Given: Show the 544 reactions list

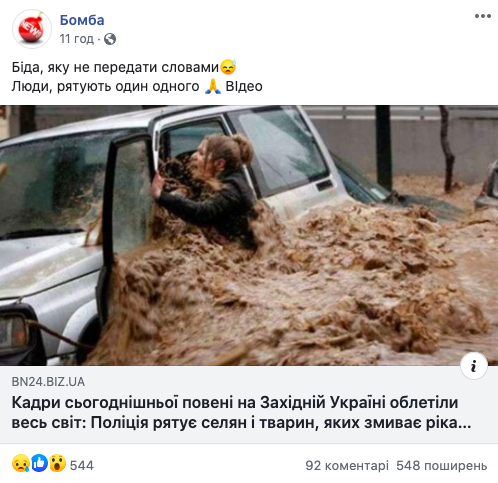Looking at the screenshot, I should tap(82, 465).
